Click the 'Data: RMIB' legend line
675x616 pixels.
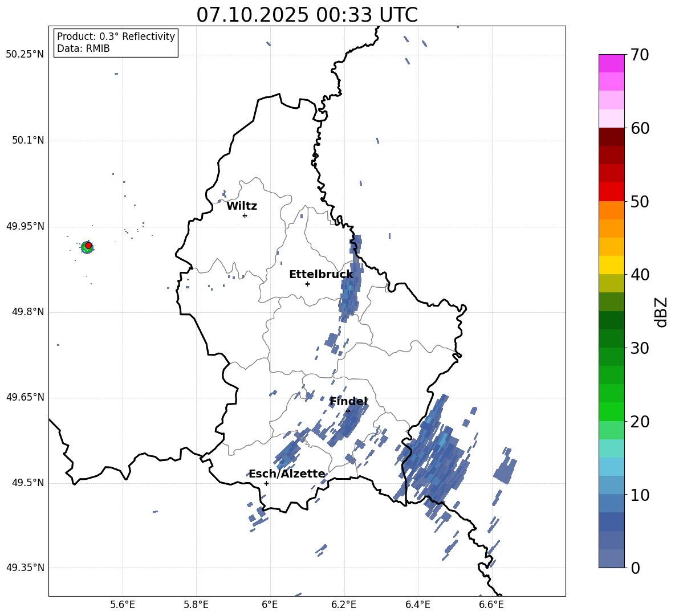tap(83, 48)
